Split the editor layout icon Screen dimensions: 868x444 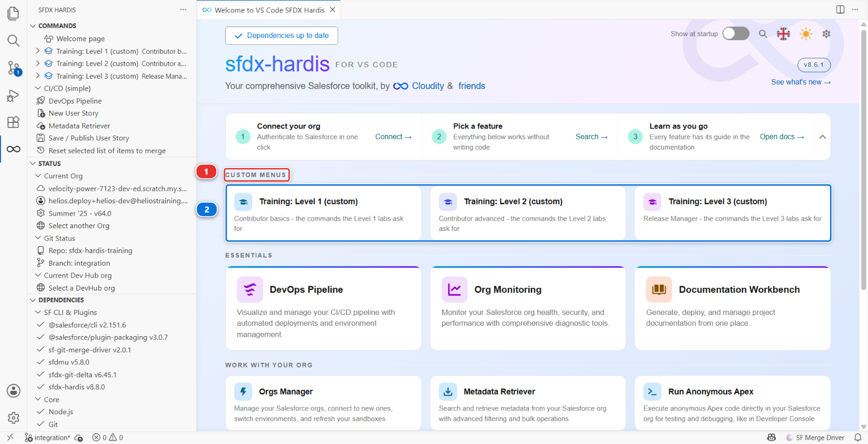click(840, 9)
